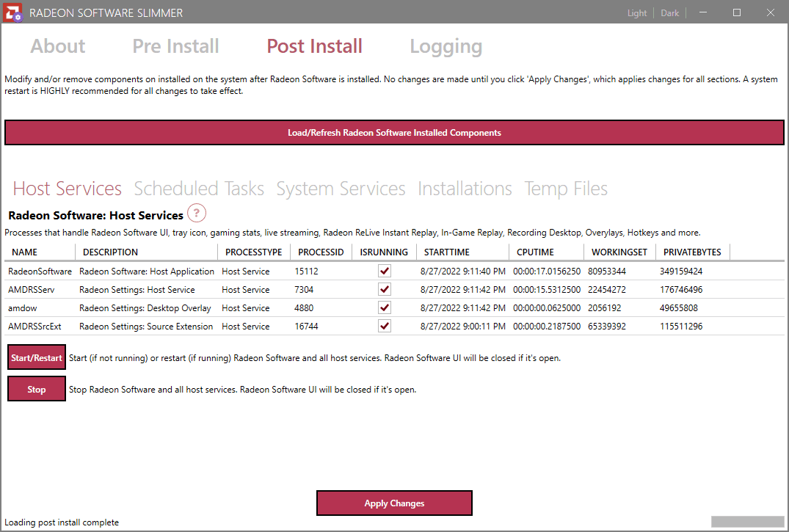The height and width of the screenshot is (532, 789).
Task: Switch to Installations sub-tab
Action: point(465,189)
